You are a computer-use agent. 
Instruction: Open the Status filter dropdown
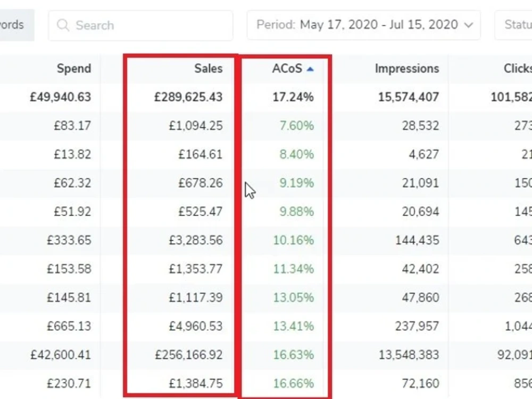(513, 25)
